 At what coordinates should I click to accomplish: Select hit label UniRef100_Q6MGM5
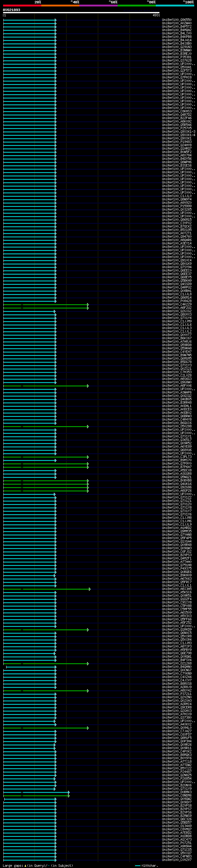(177, 358)
